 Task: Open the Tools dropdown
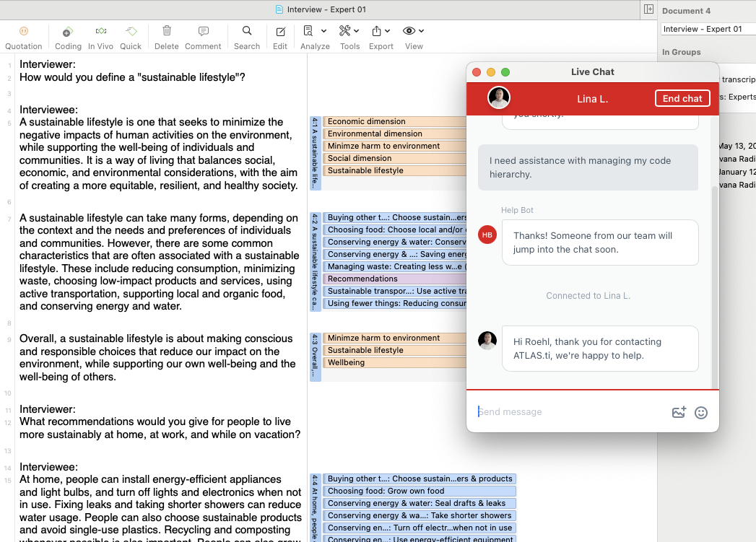(349, 32)
